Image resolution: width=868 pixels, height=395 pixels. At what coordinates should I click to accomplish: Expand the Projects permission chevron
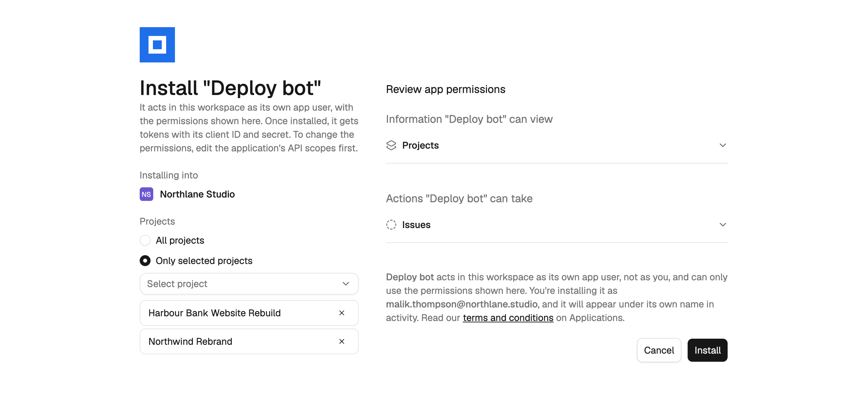tap(723, 145)
